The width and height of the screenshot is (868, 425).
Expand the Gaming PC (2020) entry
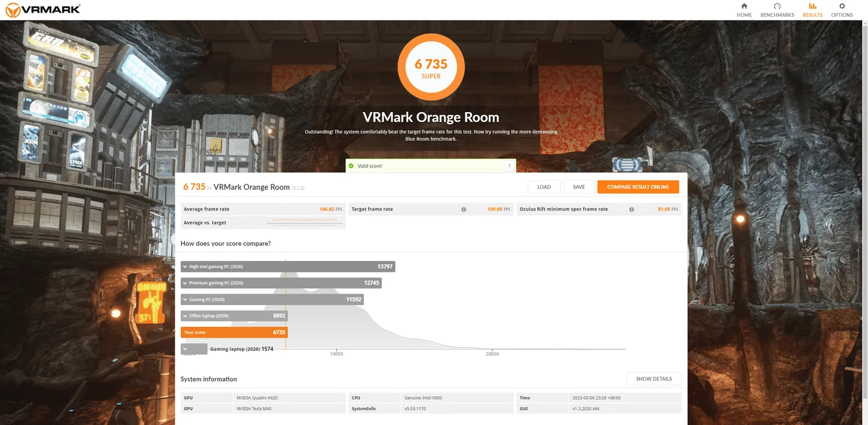tap(185, 300)
